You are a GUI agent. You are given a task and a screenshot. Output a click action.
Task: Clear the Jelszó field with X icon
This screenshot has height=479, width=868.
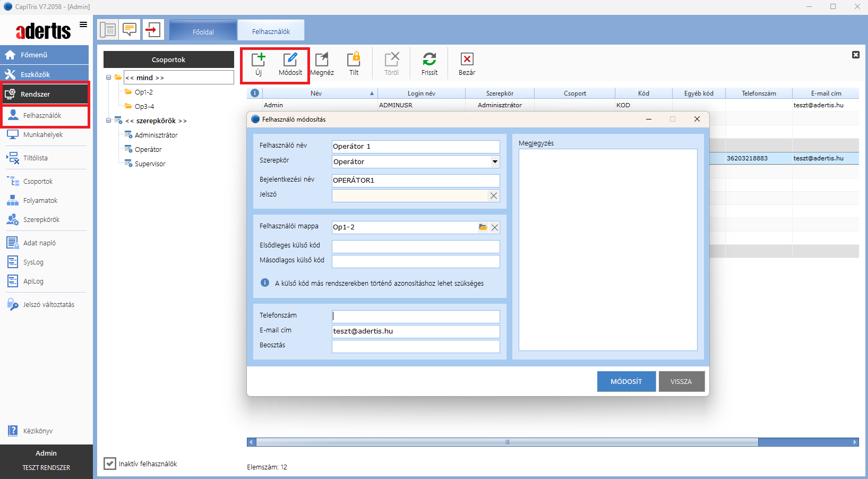[494, 195]
